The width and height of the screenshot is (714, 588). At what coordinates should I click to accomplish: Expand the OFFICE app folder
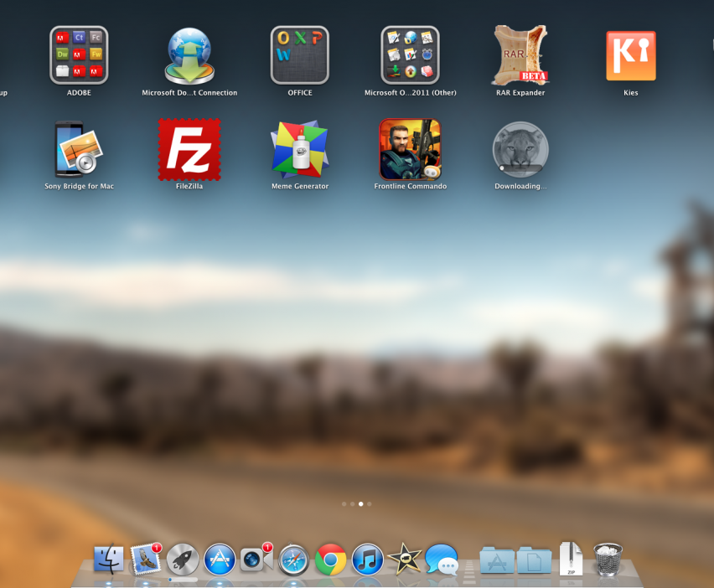(x=299, y=55)
